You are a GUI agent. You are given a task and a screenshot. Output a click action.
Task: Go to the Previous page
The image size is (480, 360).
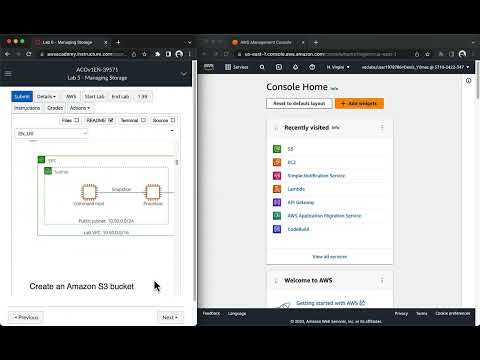(26, 317)
